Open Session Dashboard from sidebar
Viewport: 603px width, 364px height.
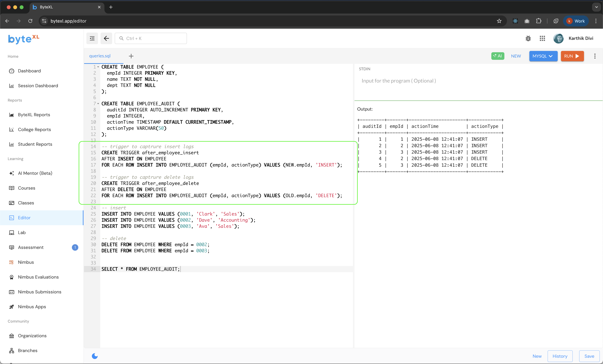[x=38, y=86]
